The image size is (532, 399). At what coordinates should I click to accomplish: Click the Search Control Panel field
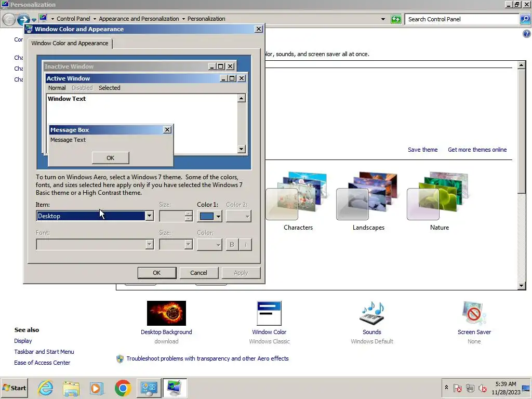coord(462,19)
